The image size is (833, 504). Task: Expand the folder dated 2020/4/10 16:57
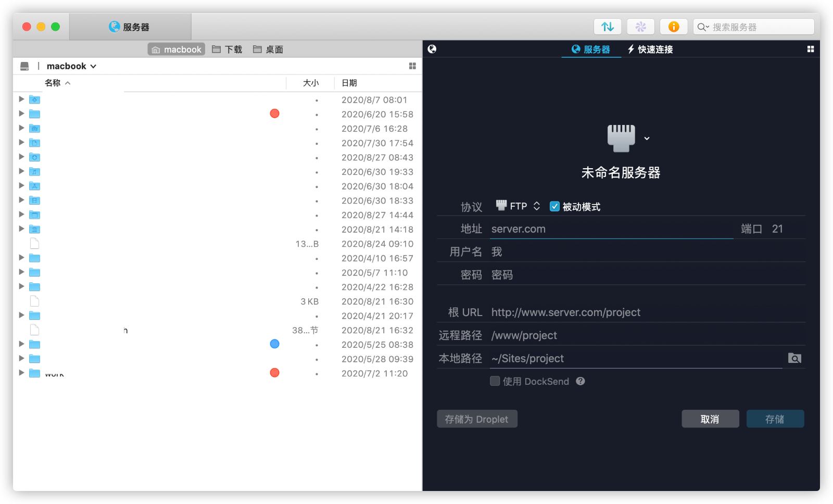21,258
